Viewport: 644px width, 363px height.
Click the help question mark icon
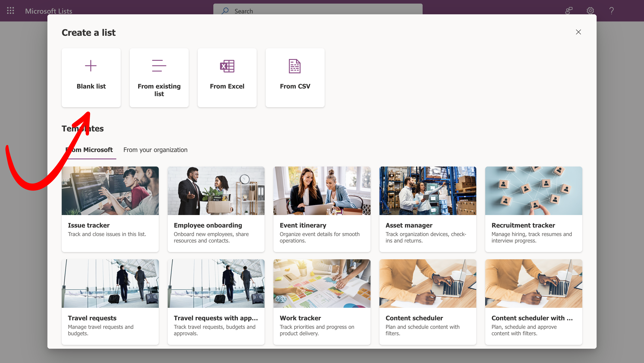(x=611, y=11)
